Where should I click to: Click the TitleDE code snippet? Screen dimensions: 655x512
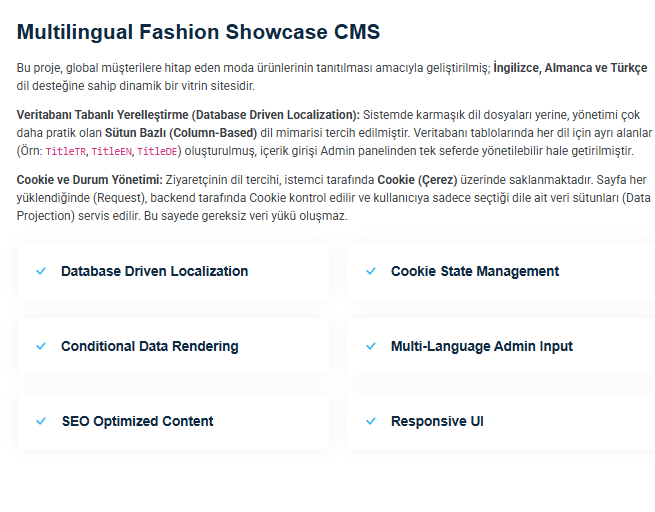click(x=156, y=152)
